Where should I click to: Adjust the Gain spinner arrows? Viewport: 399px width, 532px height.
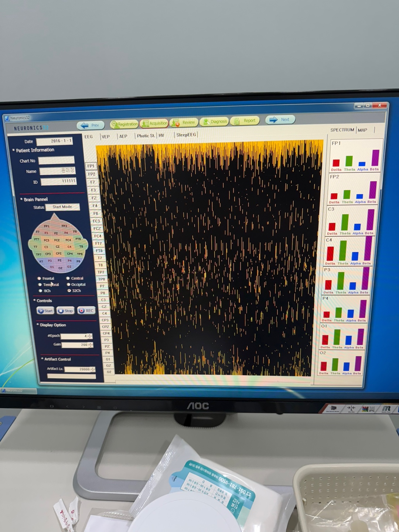91,345
